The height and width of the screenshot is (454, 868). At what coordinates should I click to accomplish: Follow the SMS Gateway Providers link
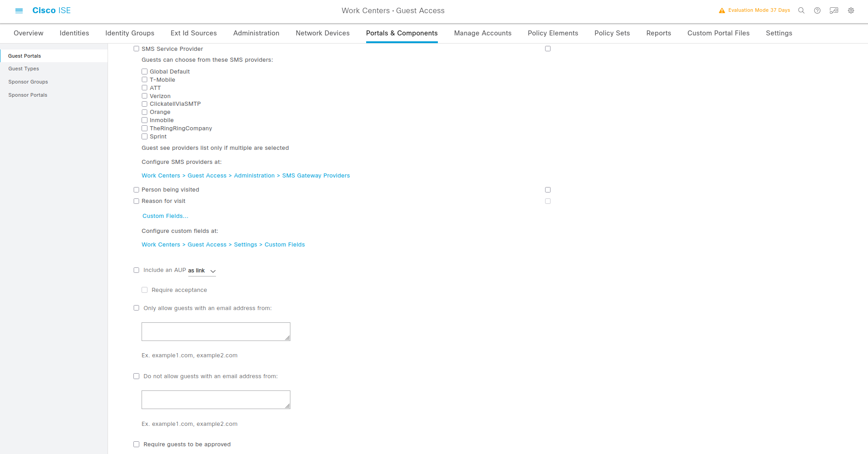pyautogui.click(x=245, y=176)
